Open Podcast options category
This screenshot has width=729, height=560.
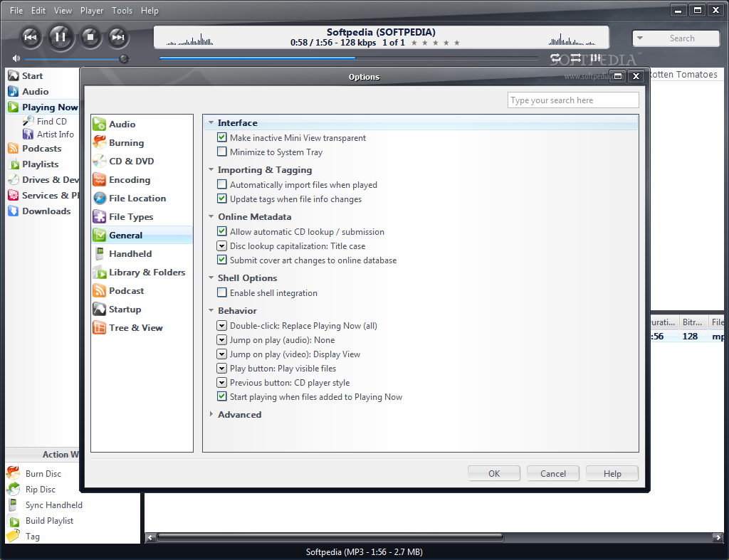point(142,291)
